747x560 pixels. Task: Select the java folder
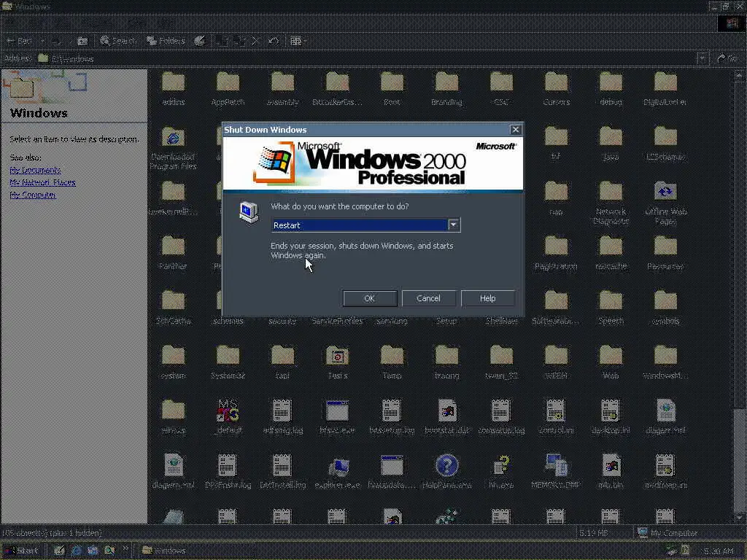click(x=611, y=144)
